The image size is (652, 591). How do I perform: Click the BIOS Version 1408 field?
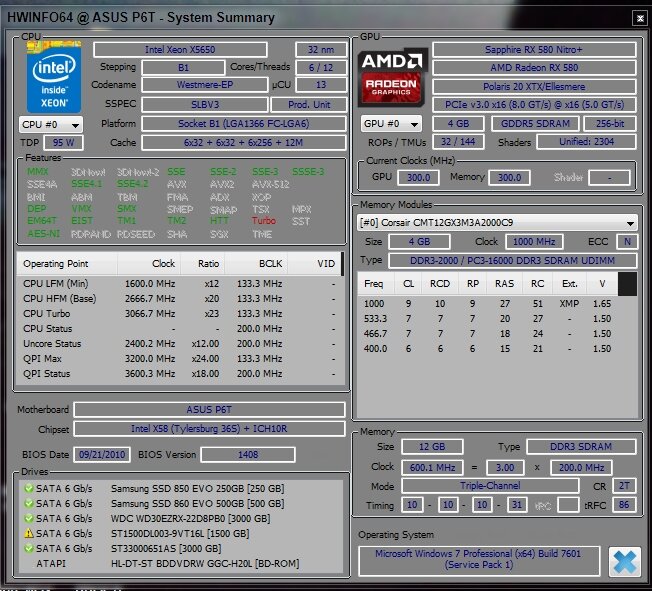(248, 455)
